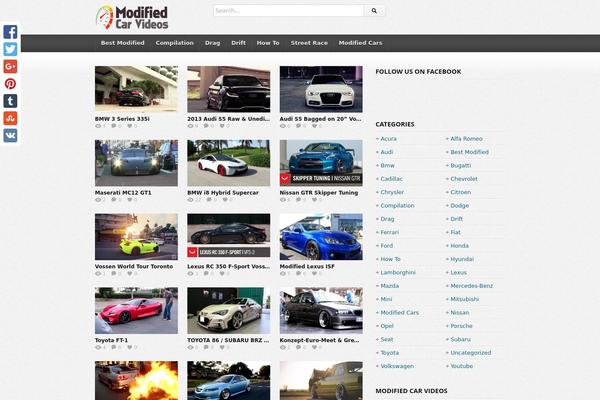
Task: Click into the Search text field
Action: pos(289,11)
